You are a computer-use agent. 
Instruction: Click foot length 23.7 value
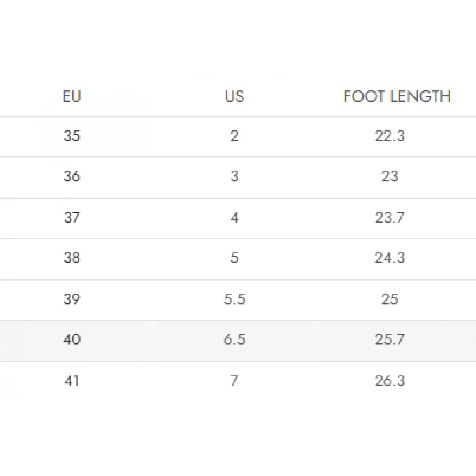tap(390, 218)
